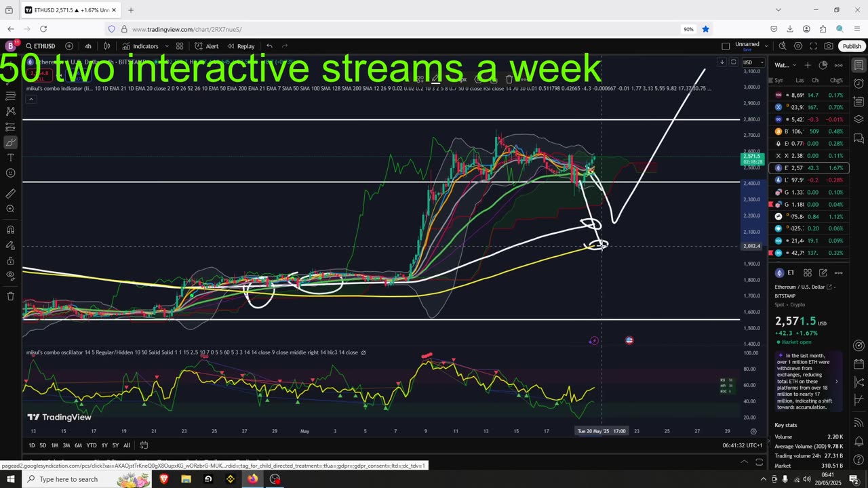
Task: Click the details symbol-info grid icon
Action: coord(808,272)
